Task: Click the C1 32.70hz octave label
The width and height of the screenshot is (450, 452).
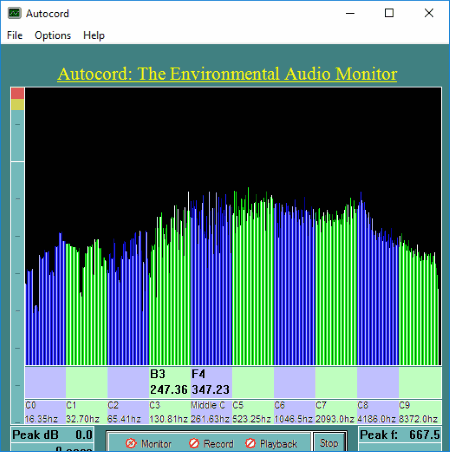Action: click(x=87, y=412)
